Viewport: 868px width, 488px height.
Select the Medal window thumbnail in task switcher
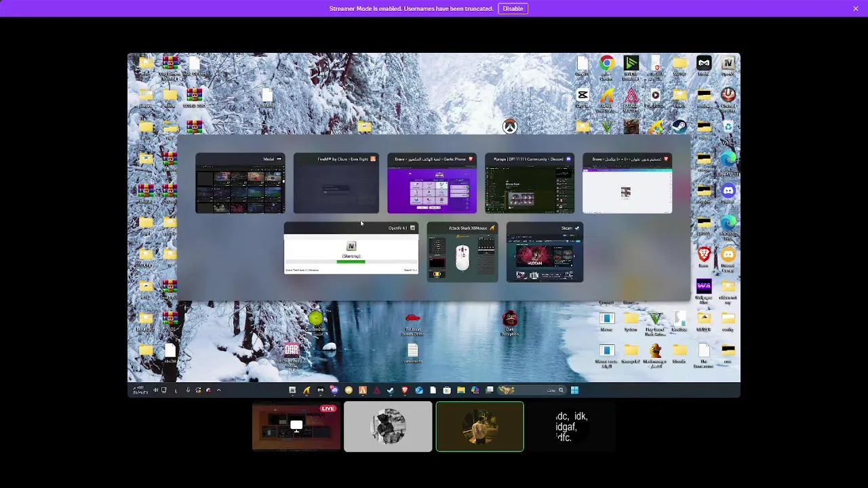(240, 184)
